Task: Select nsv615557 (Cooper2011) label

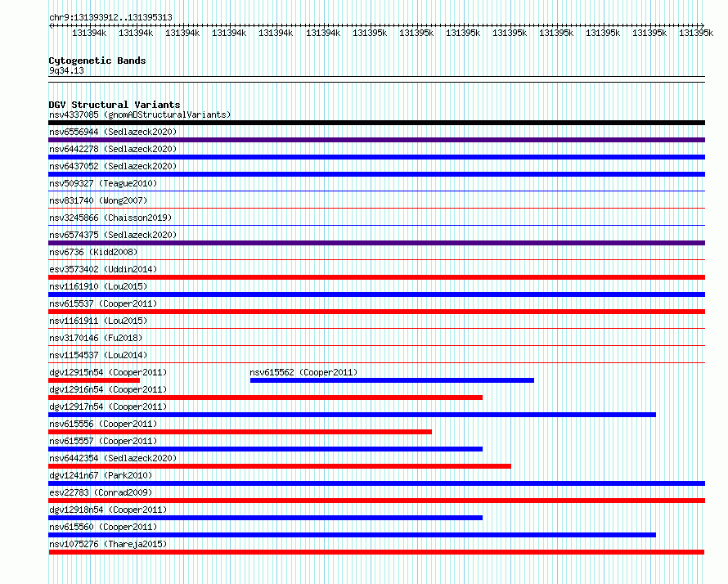Action: coord(103,441)
